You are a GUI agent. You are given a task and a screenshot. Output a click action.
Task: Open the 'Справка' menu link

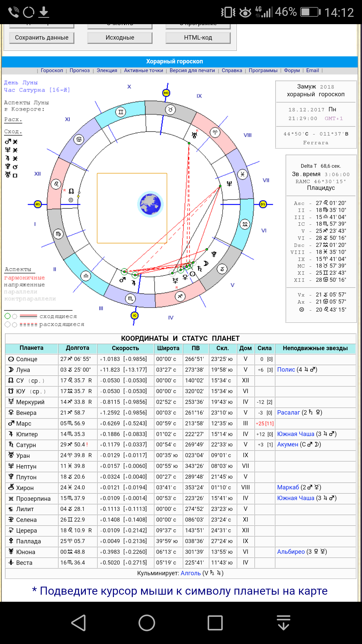coord(232,70)
